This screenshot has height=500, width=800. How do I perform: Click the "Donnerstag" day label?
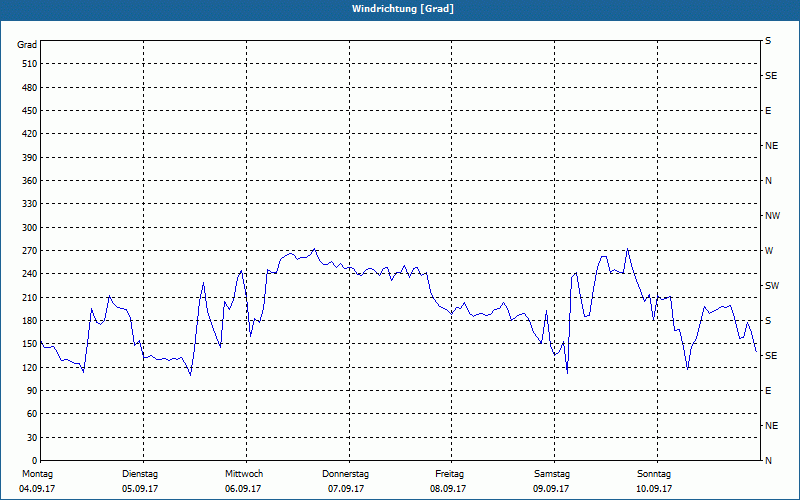point(345,474)
